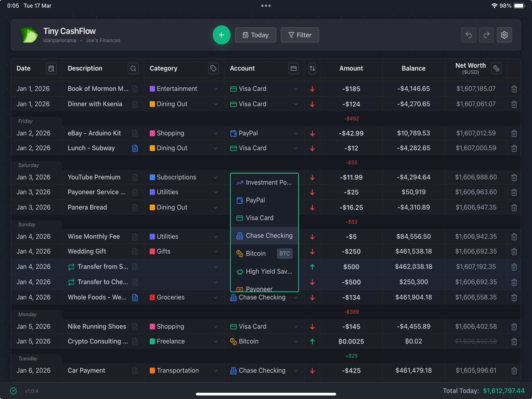532x399 pixels.
Task: Click the sync status checkmark icon
Action: click(13, 391)
